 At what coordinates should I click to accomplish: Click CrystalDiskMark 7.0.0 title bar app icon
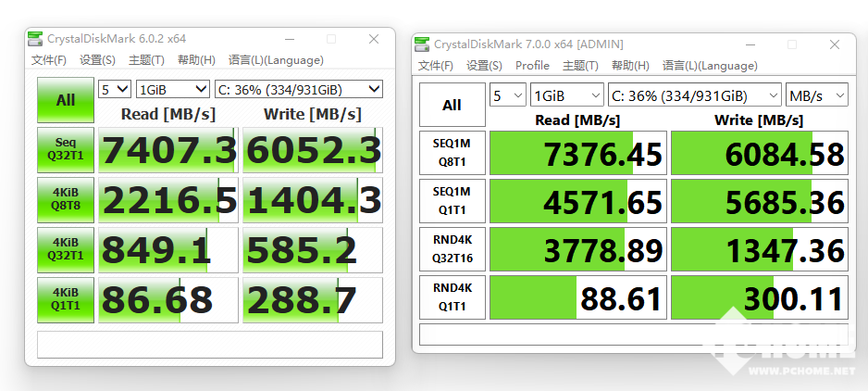[x=422, y=44]
